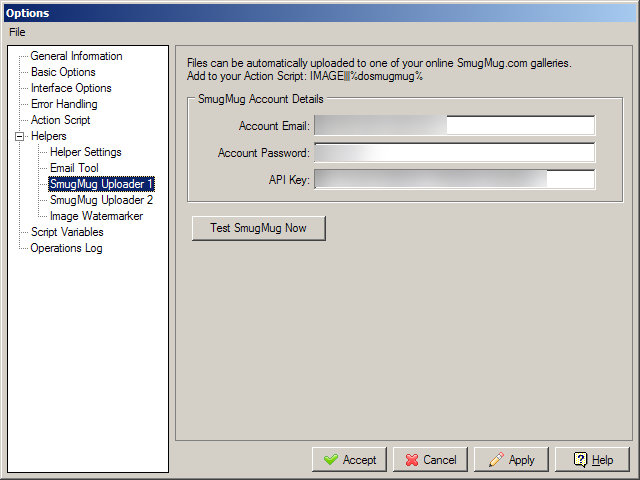Go to Interface Options
This screenshot has height=480, width=640.
(x=71, y=88)
